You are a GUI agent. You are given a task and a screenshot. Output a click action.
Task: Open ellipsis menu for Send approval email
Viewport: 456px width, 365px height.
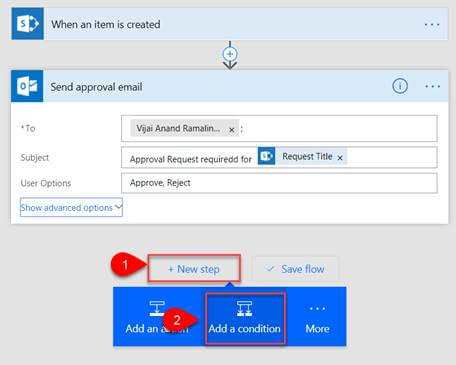tap(432, 86)
